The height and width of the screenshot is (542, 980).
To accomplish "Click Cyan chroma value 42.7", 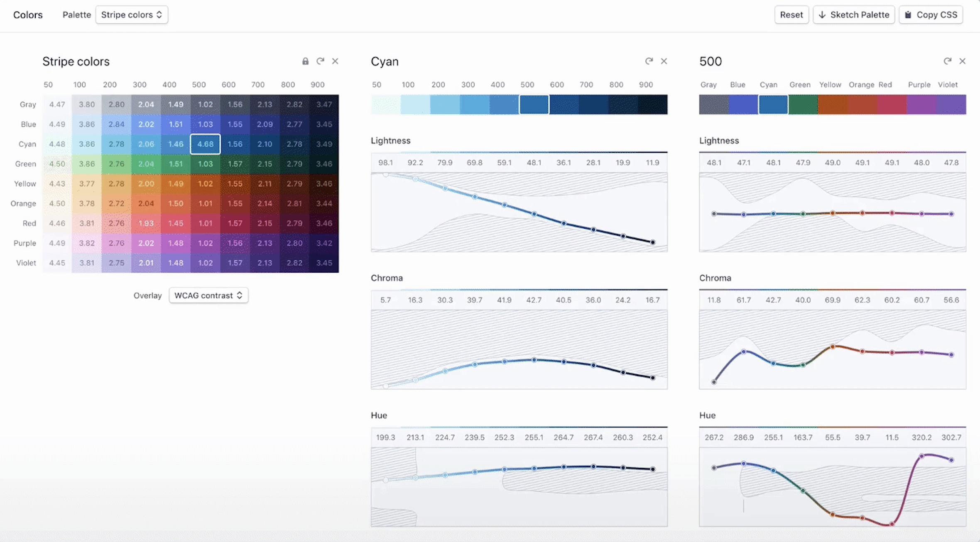I will (x=534, y=300).
